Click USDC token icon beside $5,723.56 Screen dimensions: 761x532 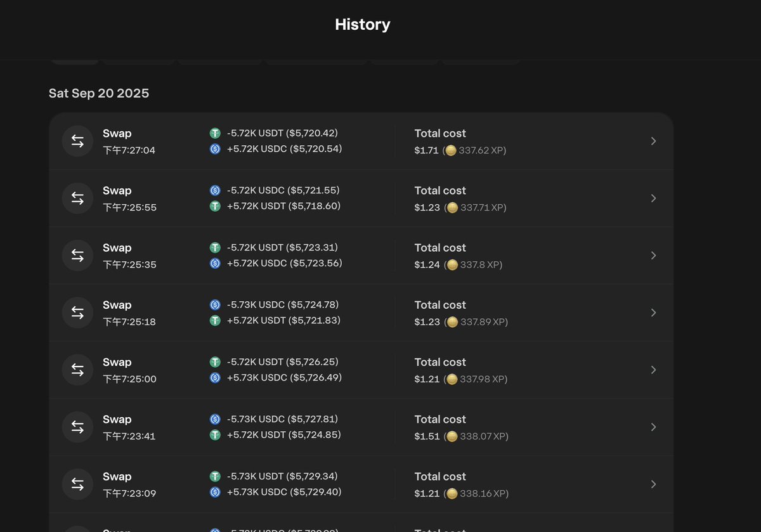[215, 263]
